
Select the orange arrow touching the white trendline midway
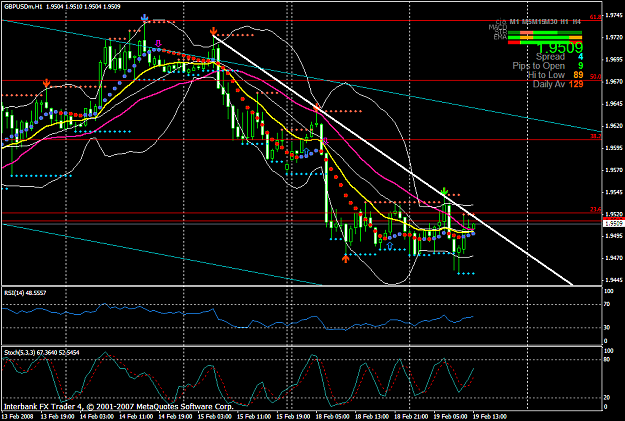317,107
